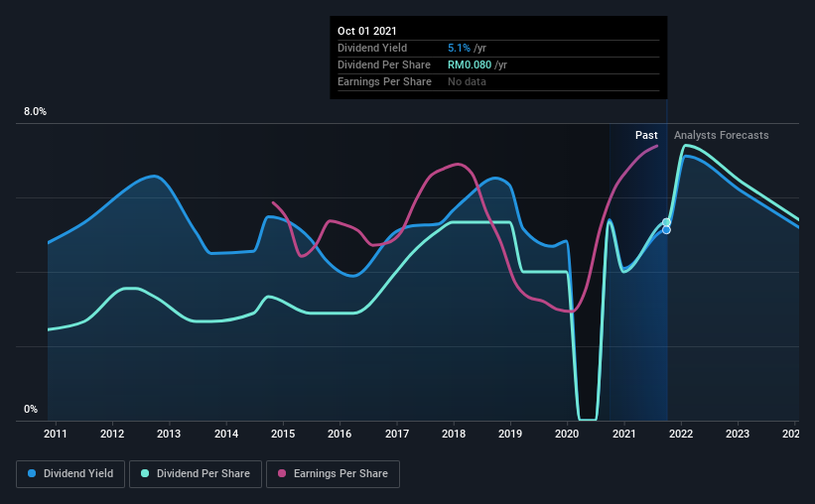The width and height of the screenshot is (815, 504).
Task: Click the 2022 x-axis label
Action: [x=681, y=434]
